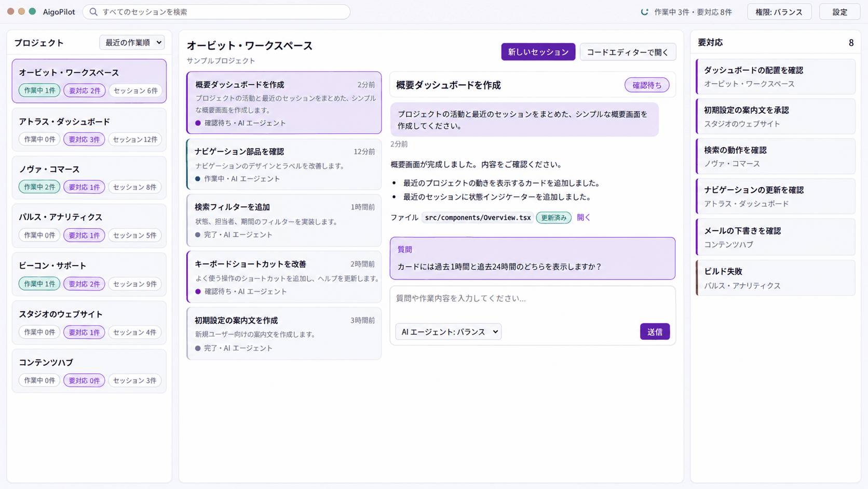Click the status dot on ナビゲーション部品を確認 session
Screen dimensions: 868x489
click(197, 179)
